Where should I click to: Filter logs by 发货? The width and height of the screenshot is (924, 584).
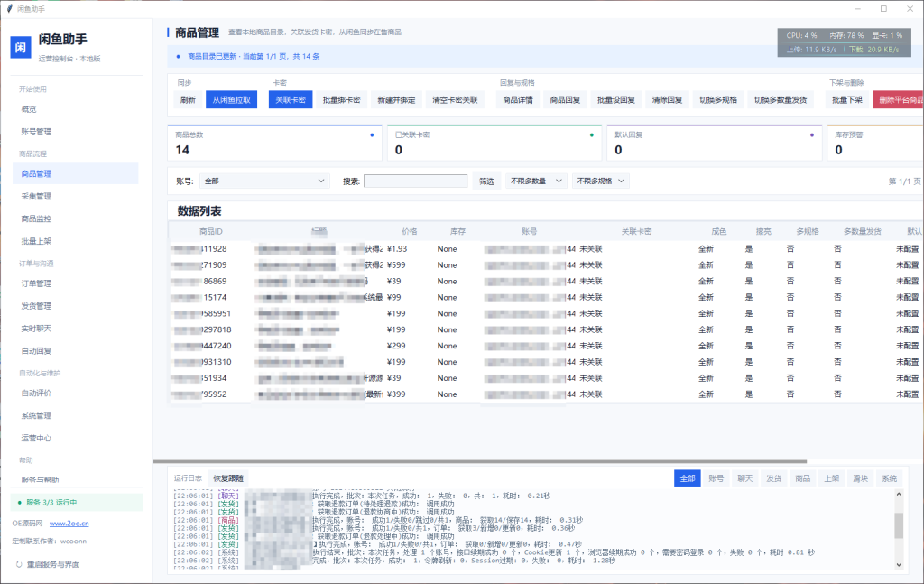point(773,477)
